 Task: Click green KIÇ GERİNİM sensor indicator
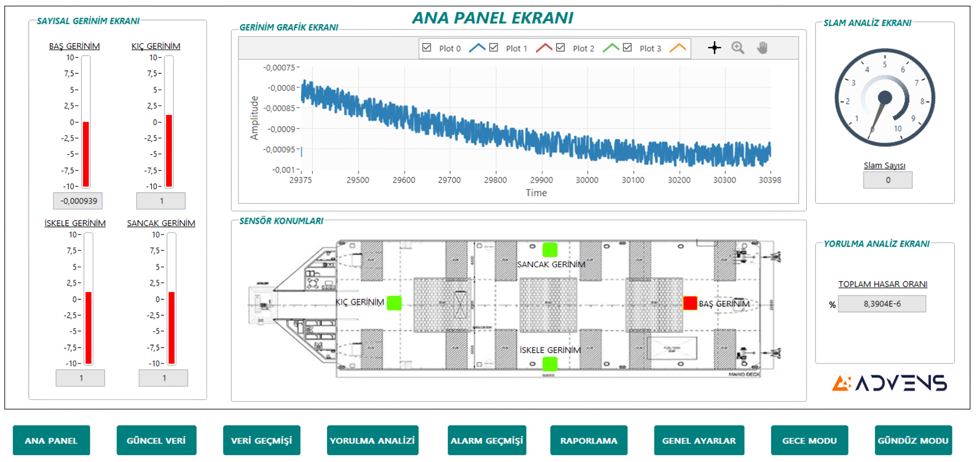(394, 303)
